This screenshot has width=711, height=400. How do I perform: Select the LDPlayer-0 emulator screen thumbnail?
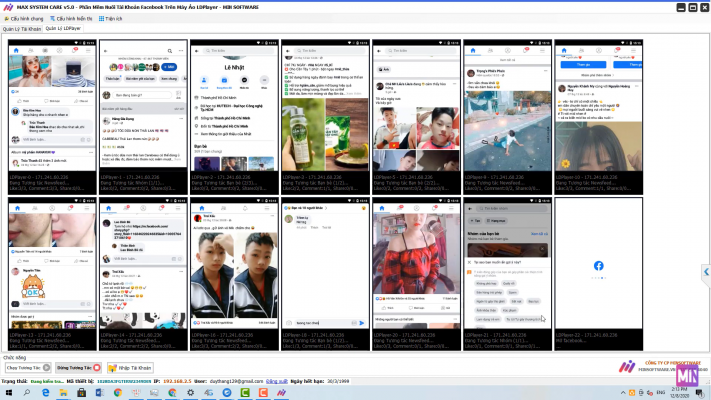(x=52, y=108)
